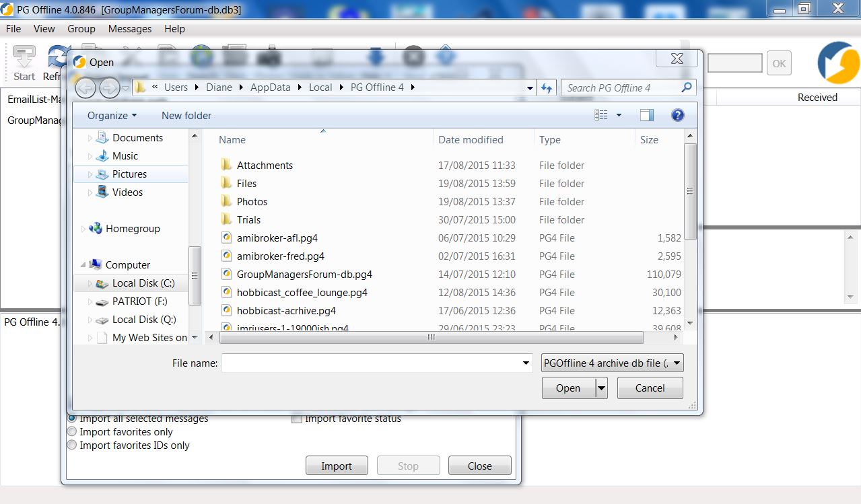Click the hobbicast-acrhive.pg4 file icon
This screenshot has width=861, height=504.
[227, 310]
